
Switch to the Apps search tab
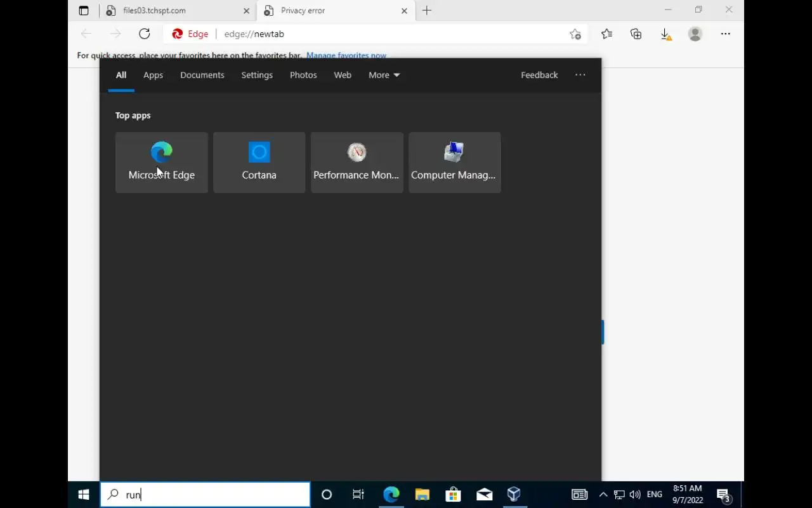click(153, 75)
